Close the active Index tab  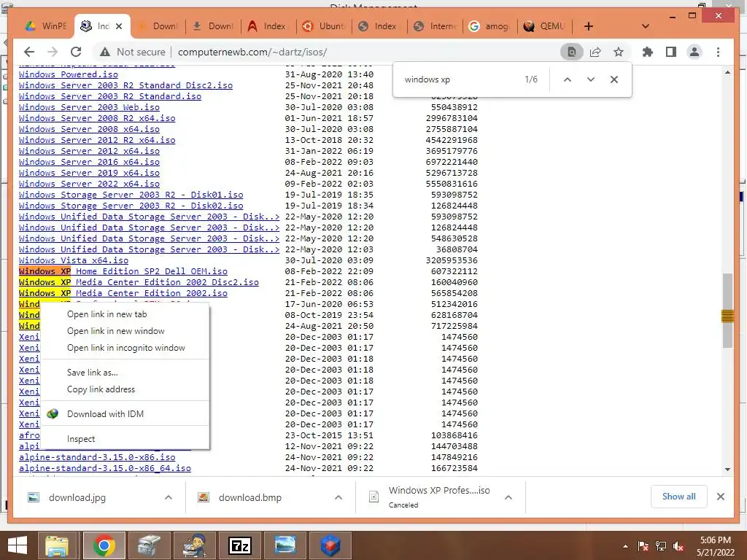click(x=119, y=26)
